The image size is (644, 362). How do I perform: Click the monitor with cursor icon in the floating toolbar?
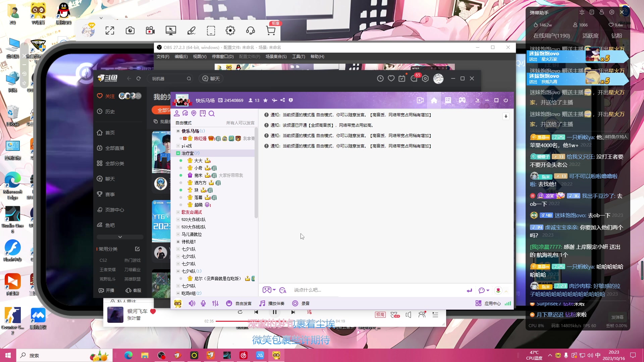point(171,31)
